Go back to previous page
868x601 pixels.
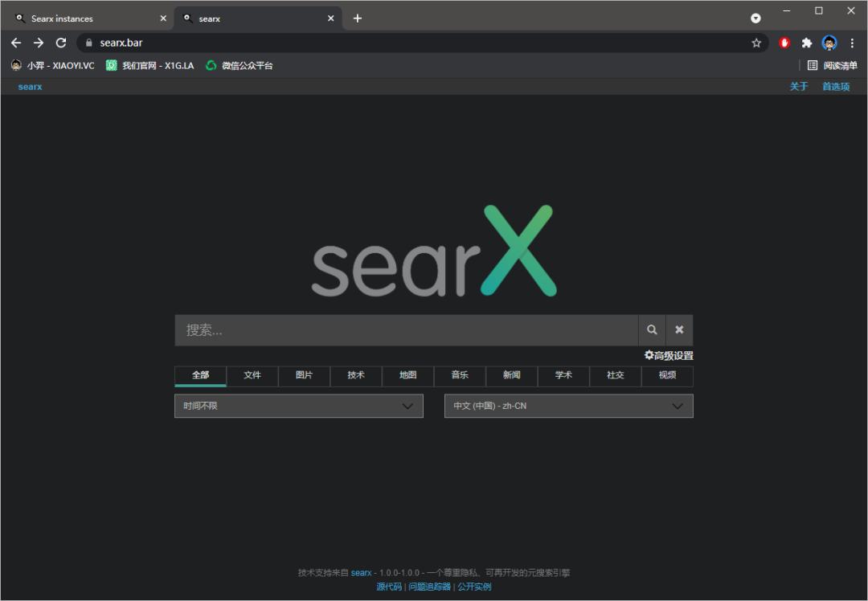point(16,43)
